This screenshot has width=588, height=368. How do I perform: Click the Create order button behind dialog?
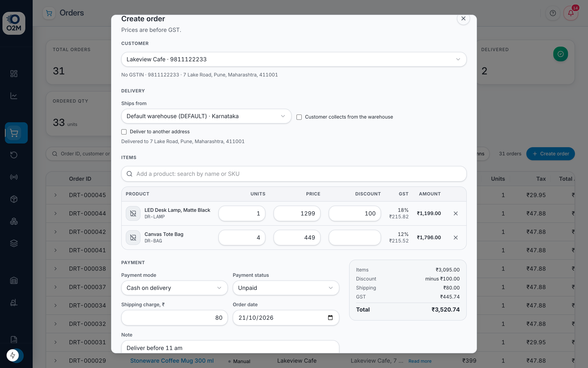pos(550,154)
